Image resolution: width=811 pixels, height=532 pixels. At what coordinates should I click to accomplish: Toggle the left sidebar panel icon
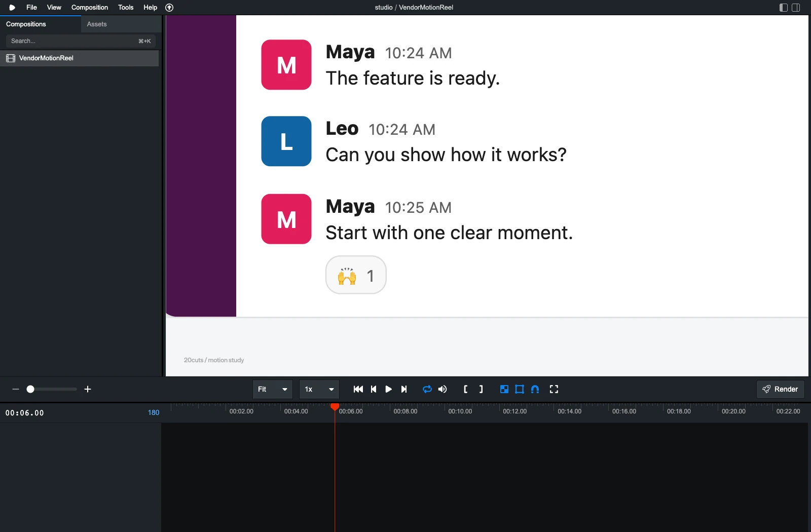[784, 8]
